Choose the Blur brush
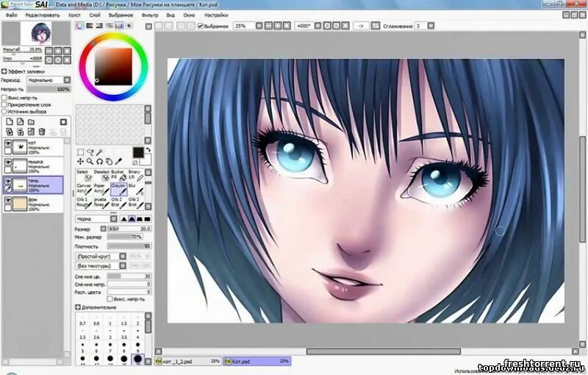Screen dimensions: 588x375 [x=136, y=190]
